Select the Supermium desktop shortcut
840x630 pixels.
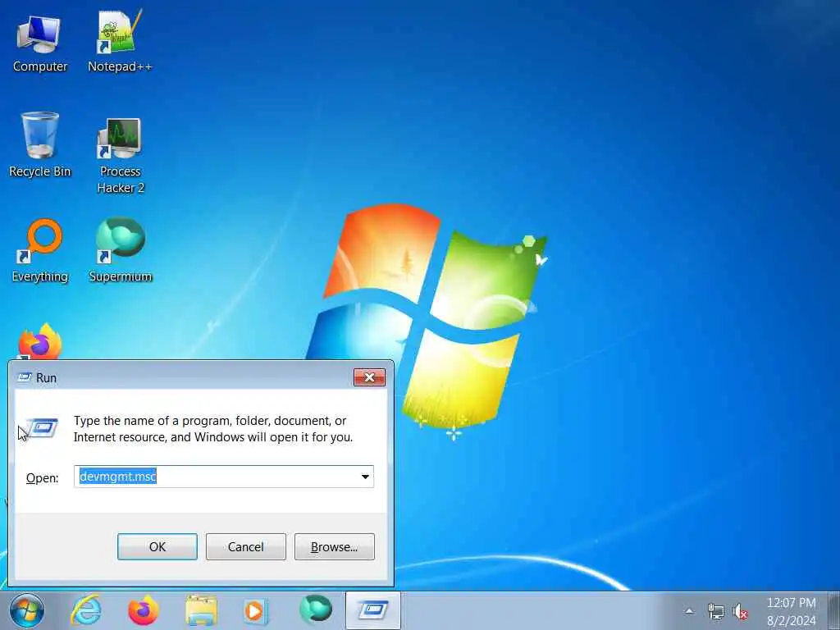point(120,249)
